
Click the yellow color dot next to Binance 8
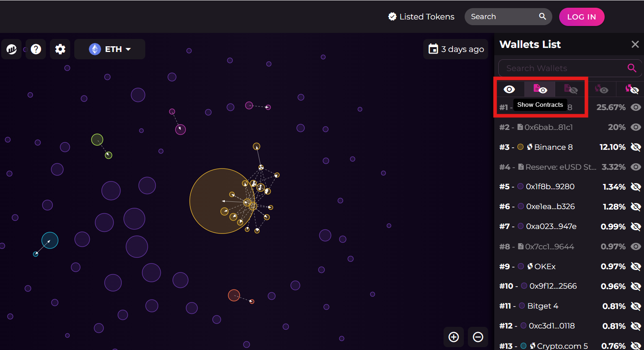[520, 147]
